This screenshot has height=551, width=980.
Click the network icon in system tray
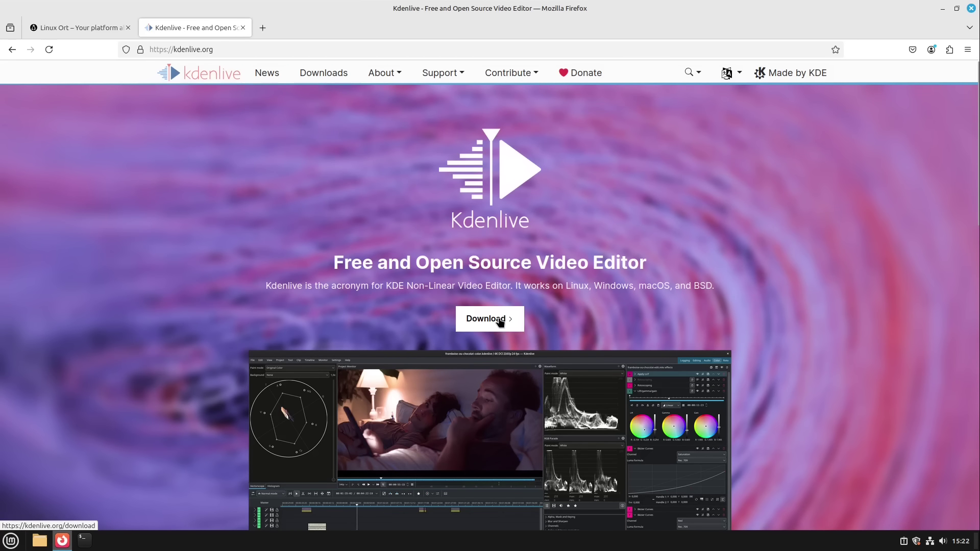929,541
